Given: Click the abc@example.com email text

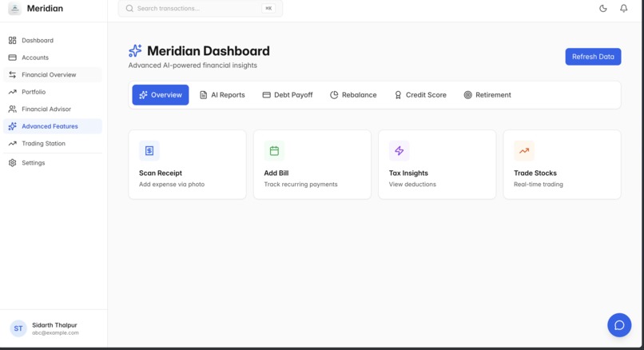Looking at the screenshot, I should [x=55, y=332].
